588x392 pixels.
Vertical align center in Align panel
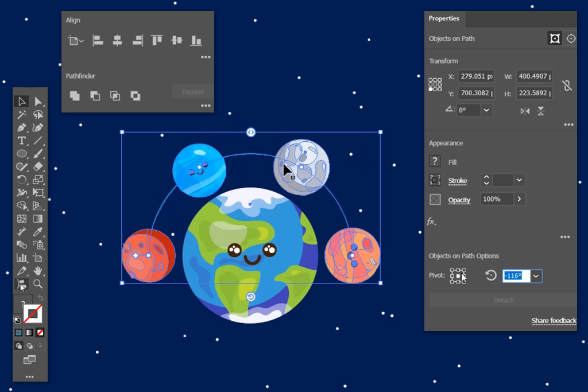click(177, 41)
